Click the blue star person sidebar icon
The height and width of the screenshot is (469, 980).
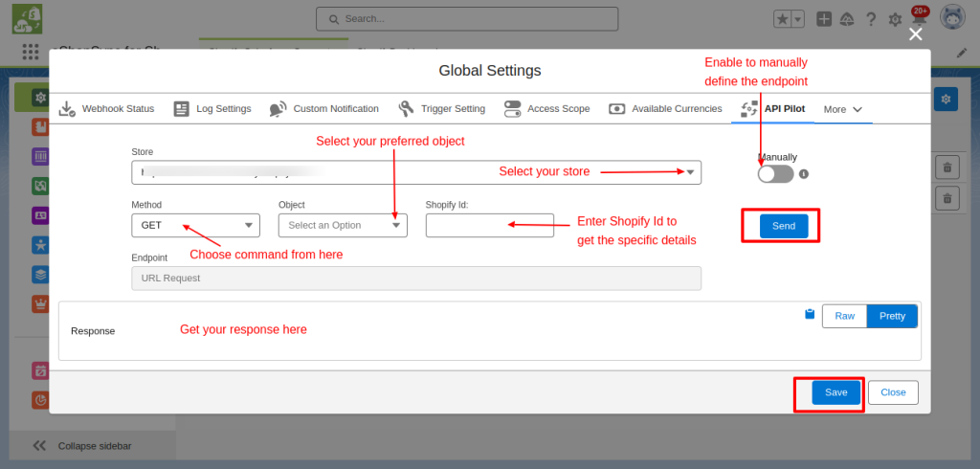(40, 244)
